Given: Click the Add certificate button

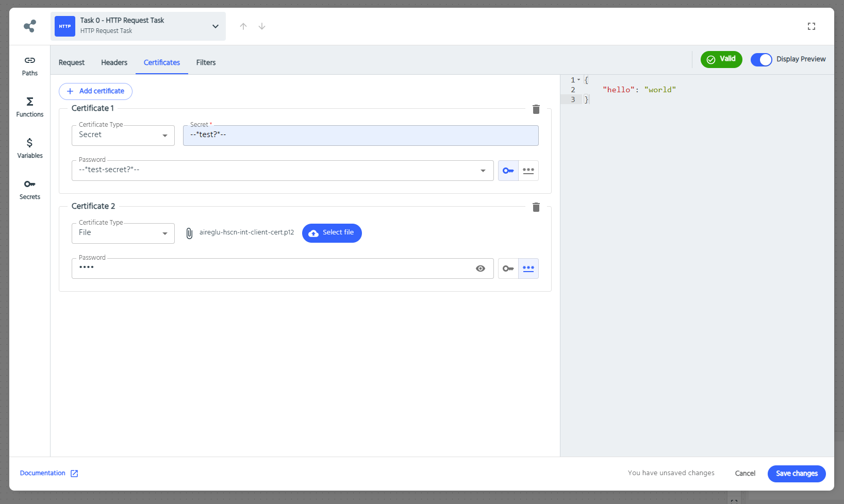Looking at the screenshot, I should [x=95, y=91].
